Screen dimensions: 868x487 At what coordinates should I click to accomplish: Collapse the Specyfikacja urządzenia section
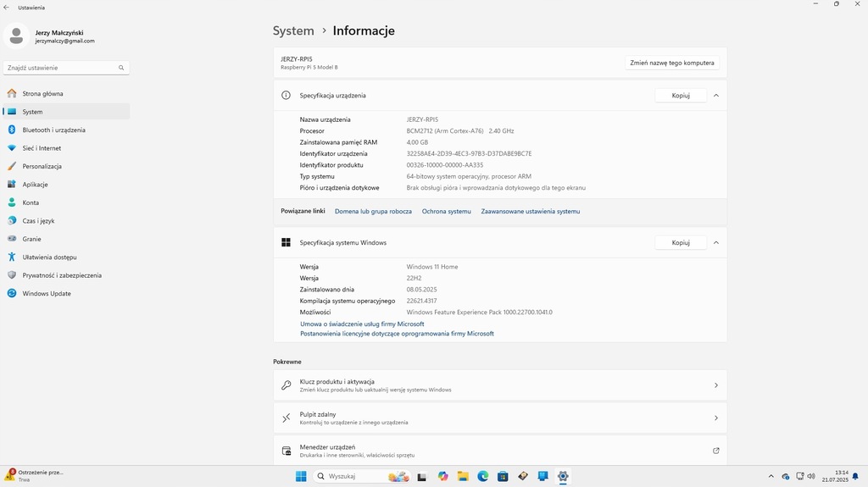pyautogui.click(x=716, y=96)
